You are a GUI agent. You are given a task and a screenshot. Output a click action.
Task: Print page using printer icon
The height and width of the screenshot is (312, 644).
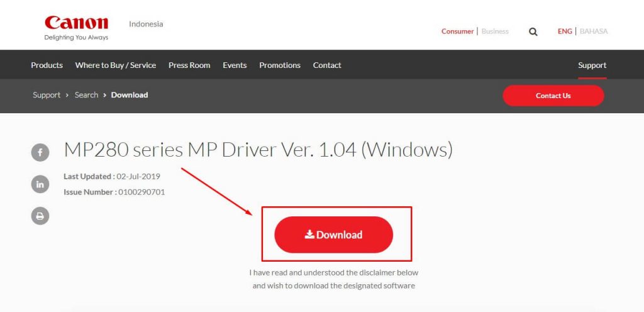pos(40,216)
